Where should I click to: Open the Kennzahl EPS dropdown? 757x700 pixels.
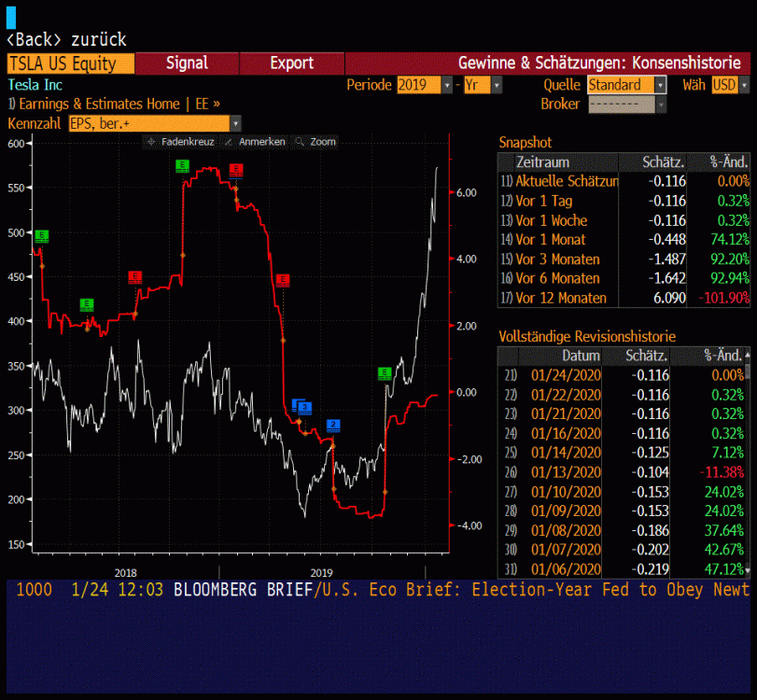[x=235, y=123]
